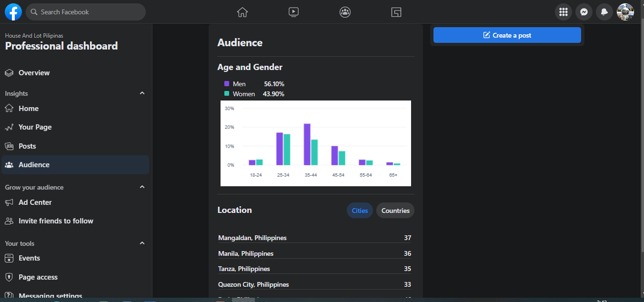Click the Manila, Philippines row

(314, 253)
